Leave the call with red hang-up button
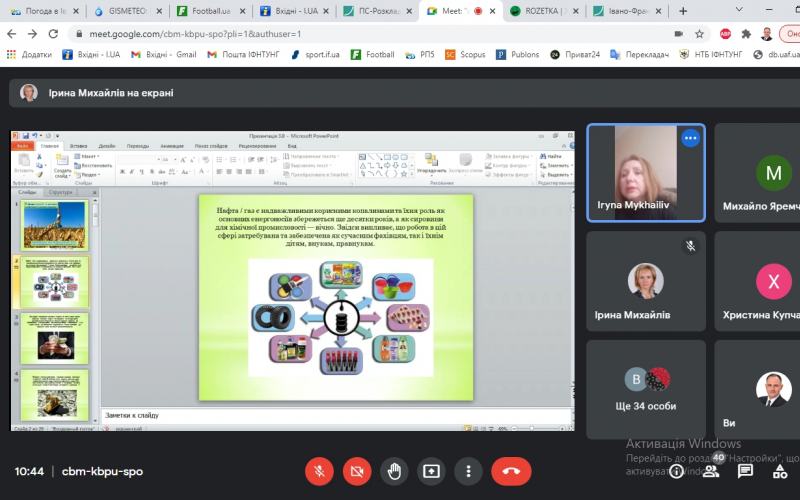Screen dimensions: 800x500 (511, 471)
